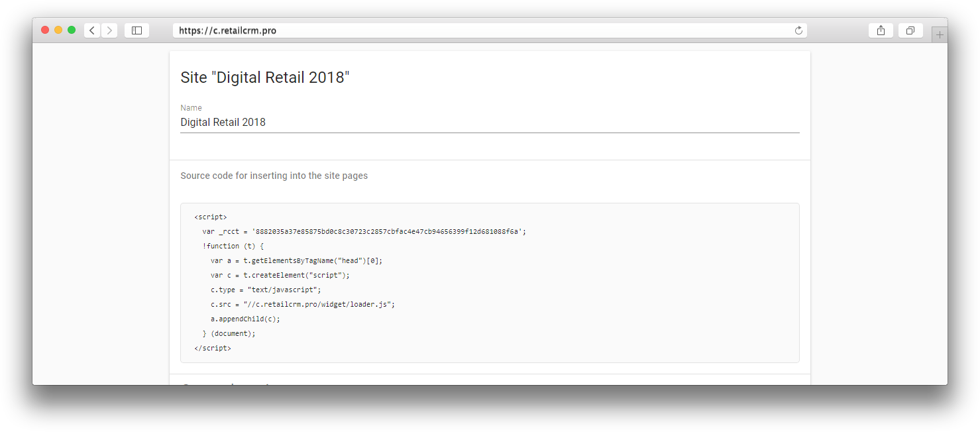Image resolution: width=980 pixels, height=432 pixels.
Task: Click the loader.js src line in the code
Action: (303, 304)
